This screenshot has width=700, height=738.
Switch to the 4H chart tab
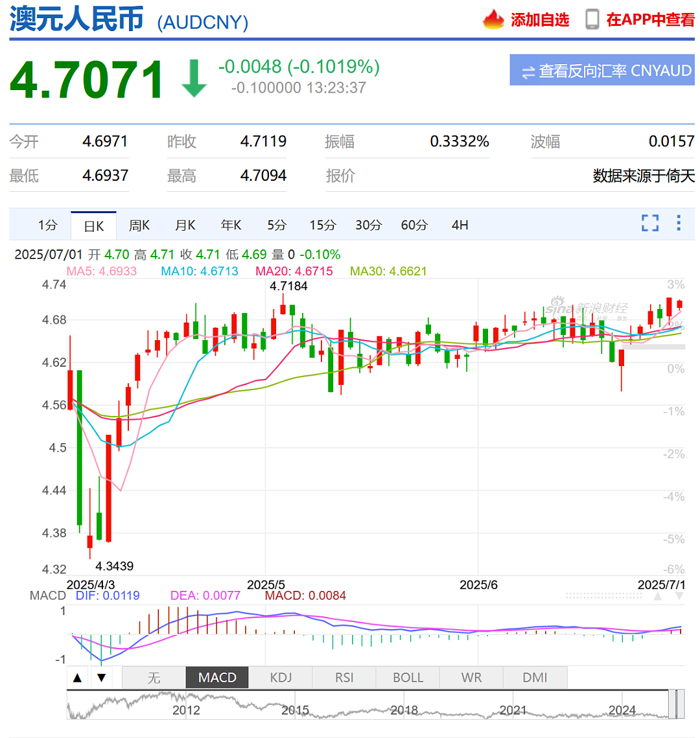pyautogui.click(x=460, y=225)
